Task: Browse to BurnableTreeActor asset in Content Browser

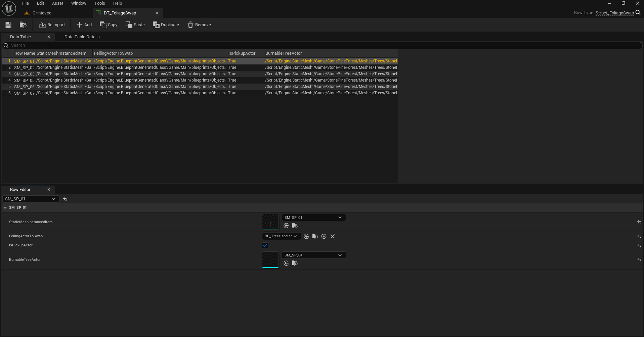Action: pyautogui.click(x=295, y=263)
